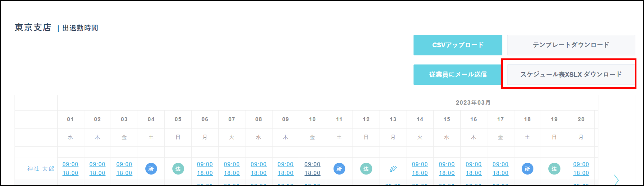Click the 従業員にメール送信 button
644x186 pixels.
click(x=458, y=75)
